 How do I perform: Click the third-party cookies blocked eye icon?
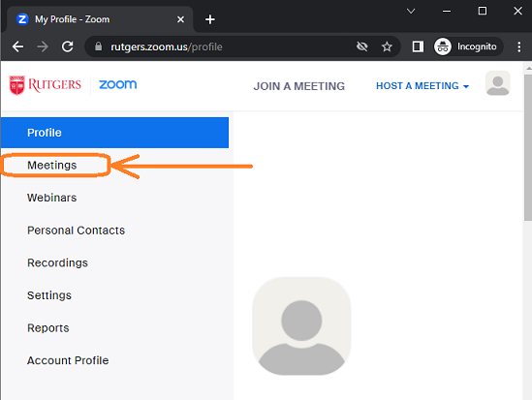coord(362,46)
